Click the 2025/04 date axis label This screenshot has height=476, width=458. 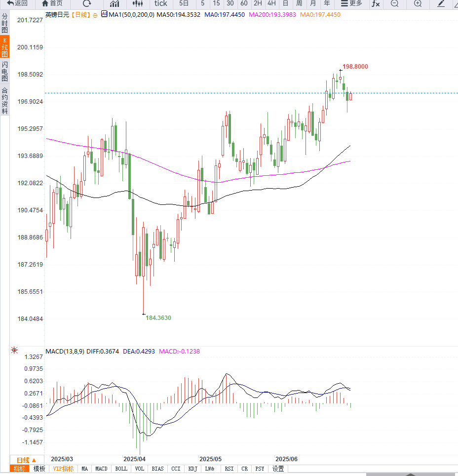click(134, 459)
